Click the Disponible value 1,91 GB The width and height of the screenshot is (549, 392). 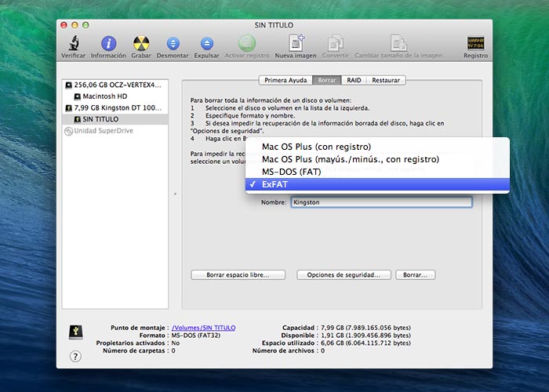(x=366, y=336)
